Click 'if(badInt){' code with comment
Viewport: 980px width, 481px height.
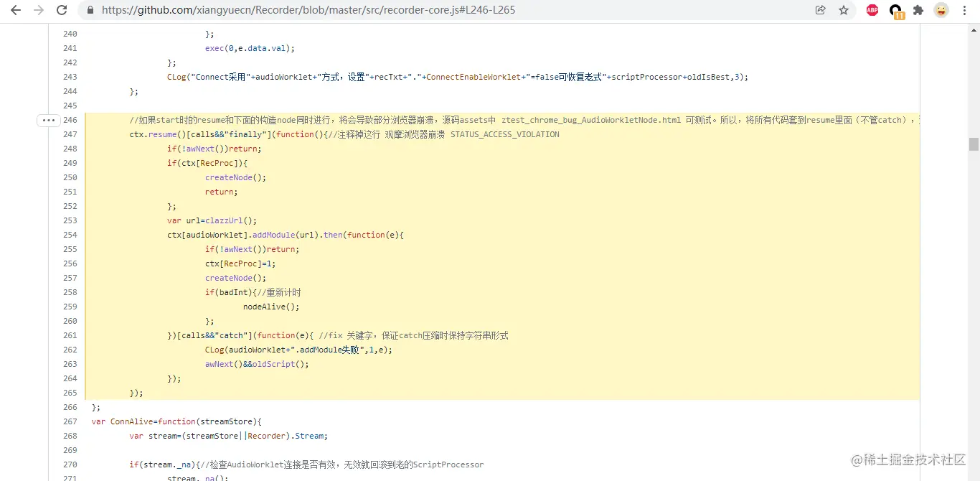point(253,292)
